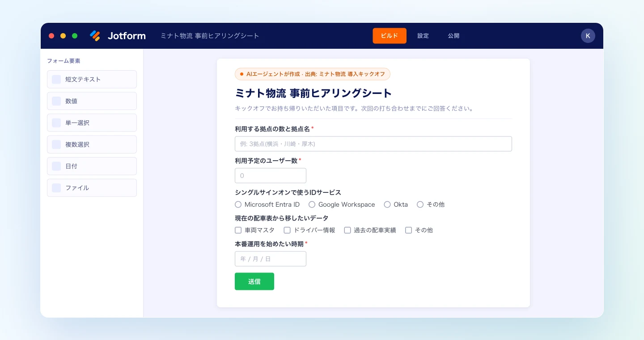
Task: Click icon beside 数値 element
Action: coord(56,101)
